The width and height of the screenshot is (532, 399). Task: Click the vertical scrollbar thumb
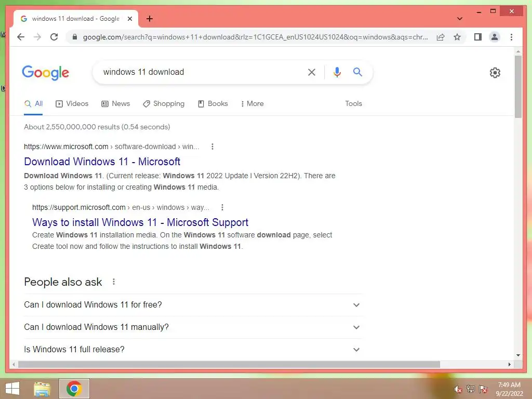point(518,87)
